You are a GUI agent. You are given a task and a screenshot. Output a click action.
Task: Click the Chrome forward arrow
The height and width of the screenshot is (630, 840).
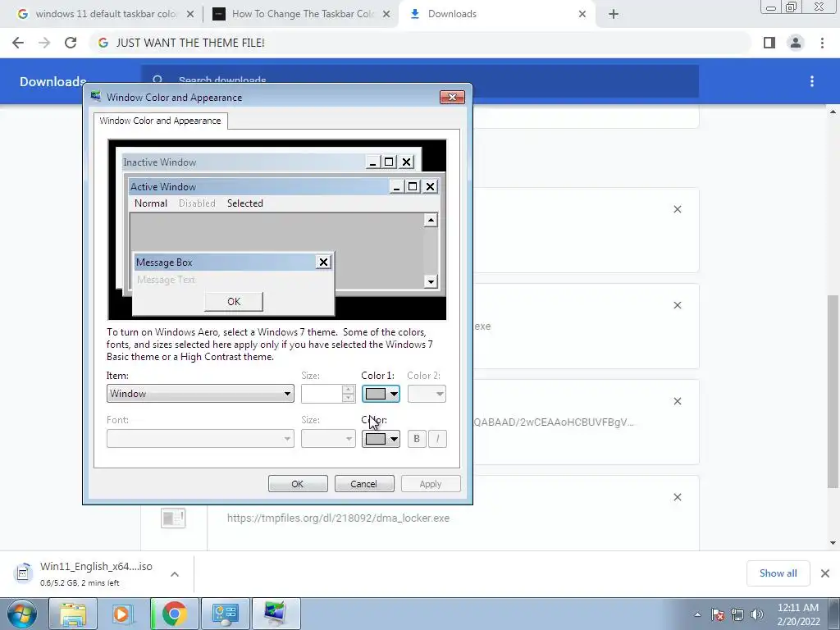click(x=44, y=43)
